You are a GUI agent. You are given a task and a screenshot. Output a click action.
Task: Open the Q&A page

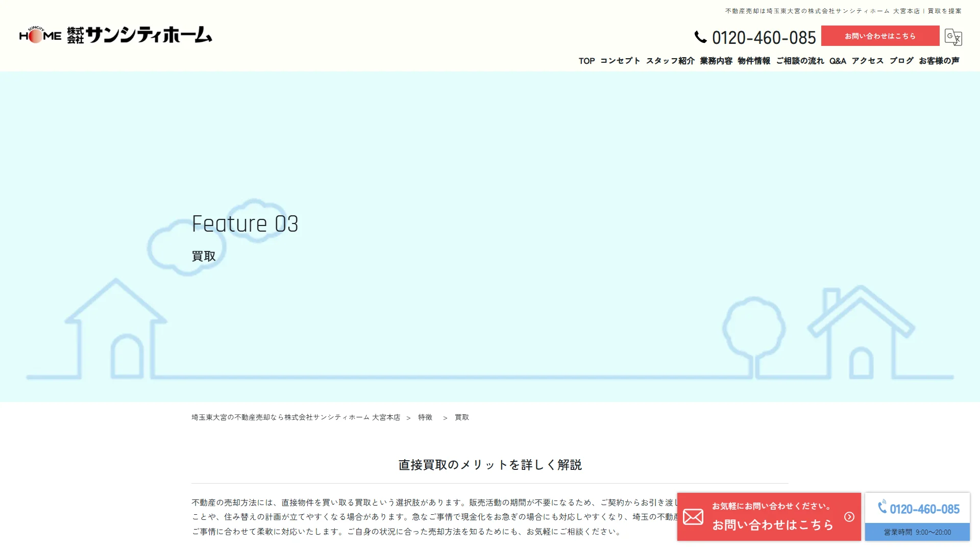838,61
